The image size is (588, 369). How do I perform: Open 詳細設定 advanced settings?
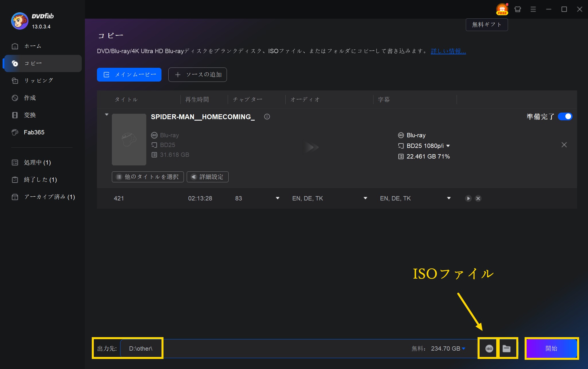coord(208,177)
